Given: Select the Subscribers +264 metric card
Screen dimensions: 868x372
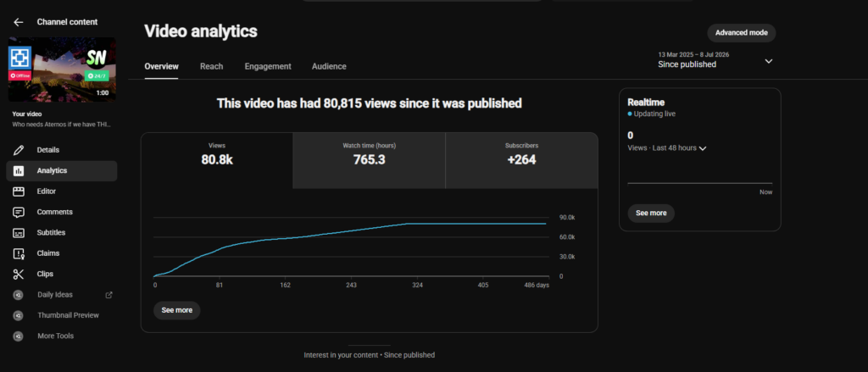Looking at the screenshot, I should tap(521, 160).
